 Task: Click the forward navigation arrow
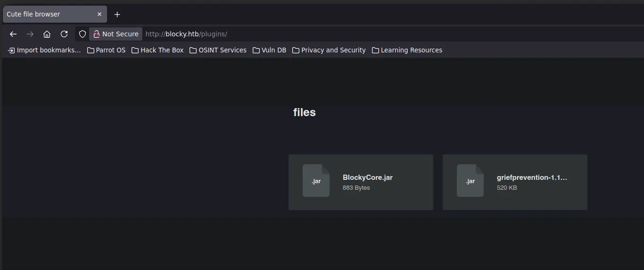click(30, 34)
